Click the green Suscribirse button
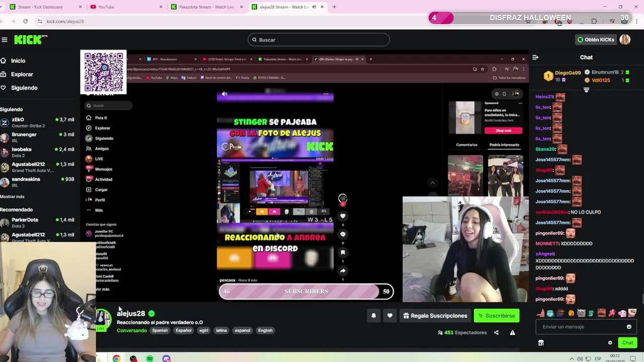 click(x=497, y=316)
